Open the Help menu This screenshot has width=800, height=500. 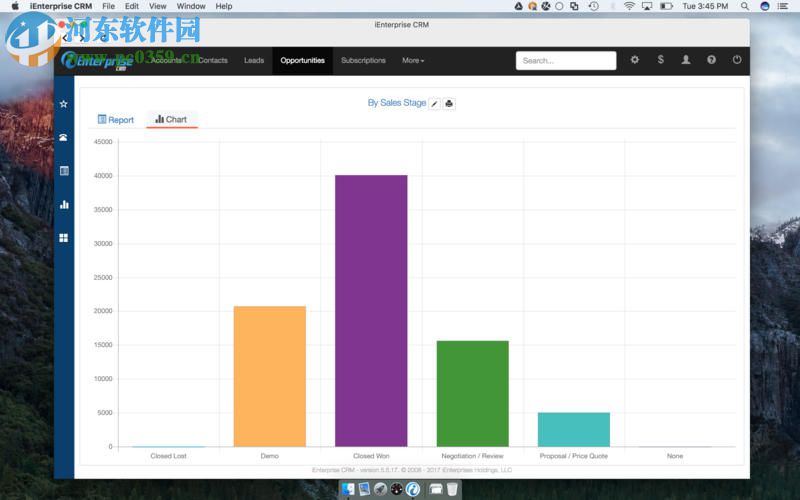coord(223,6)
